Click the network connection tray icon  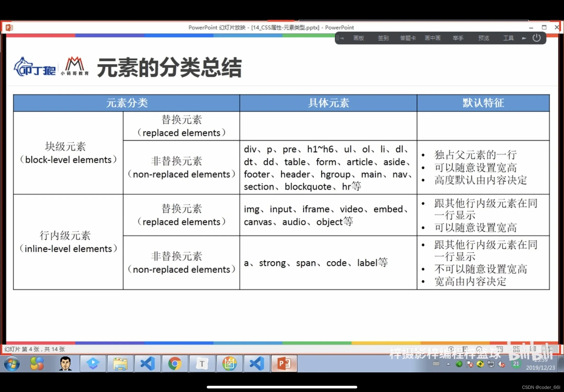point(491,364)
